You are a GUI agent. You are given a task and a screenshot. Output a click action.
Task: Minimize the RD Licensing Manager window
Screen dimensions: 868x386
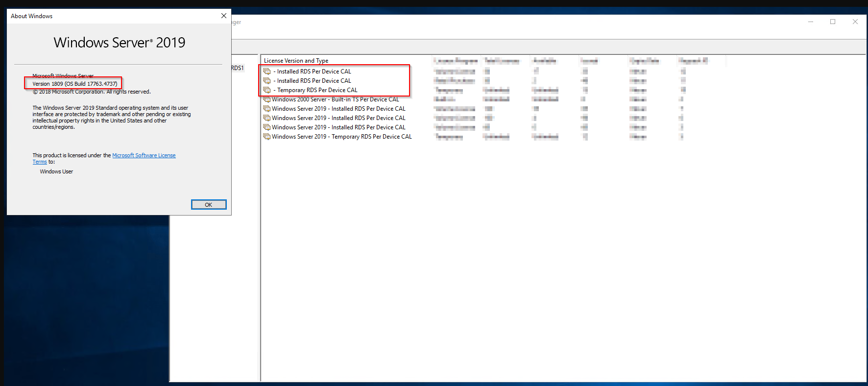tap(811, 22)
